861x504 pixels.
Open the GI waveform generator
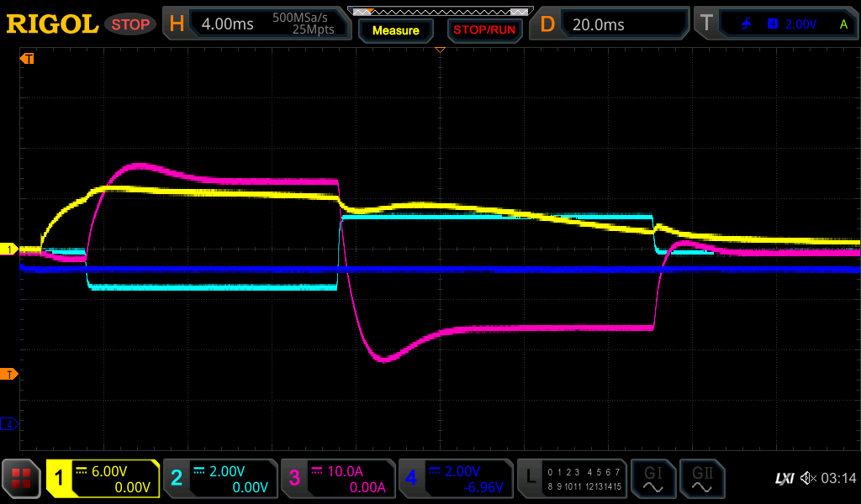(x=652, y=479)
